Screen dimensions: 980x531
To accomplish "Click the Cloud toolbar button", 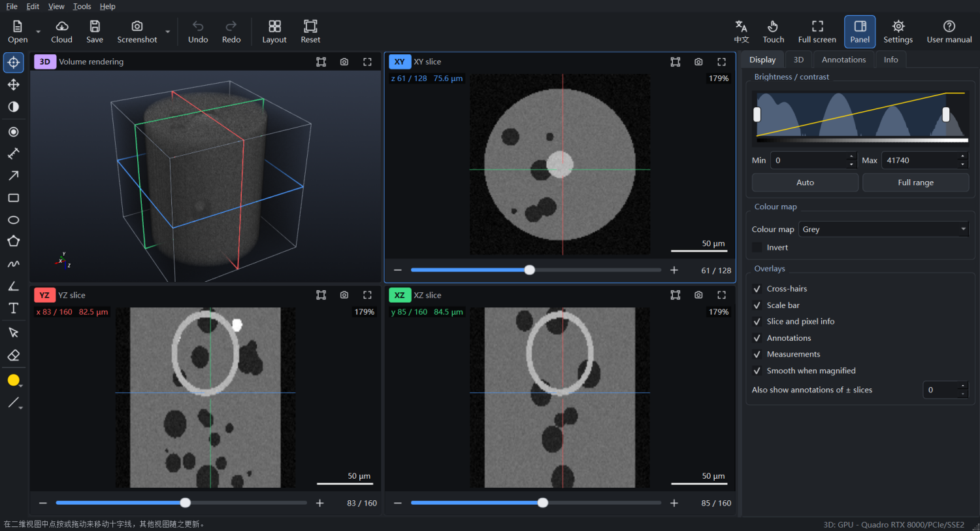I will 62,31.
